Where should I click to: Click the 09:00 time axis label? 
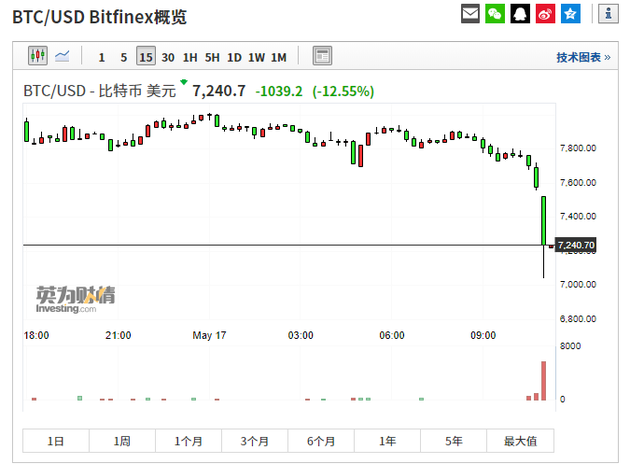pyautogui.click(x=483, y=335)
